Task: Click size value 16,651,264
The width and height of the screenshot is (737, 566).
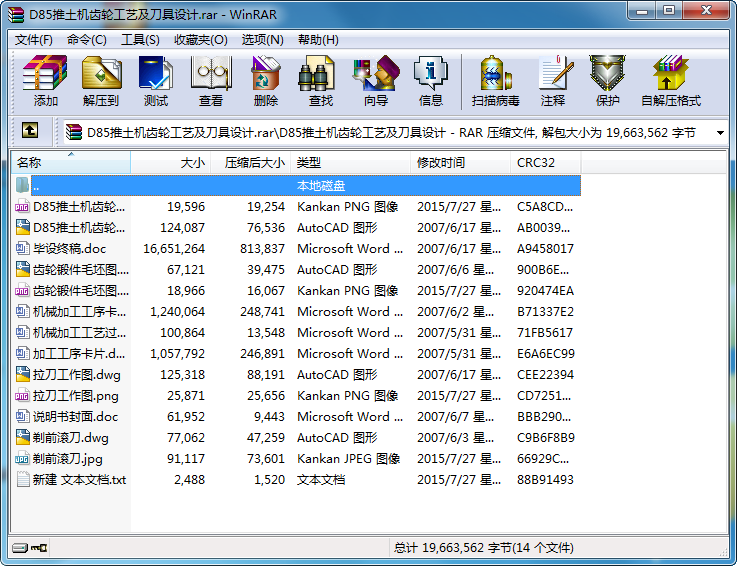Action: tap(174, 249)
